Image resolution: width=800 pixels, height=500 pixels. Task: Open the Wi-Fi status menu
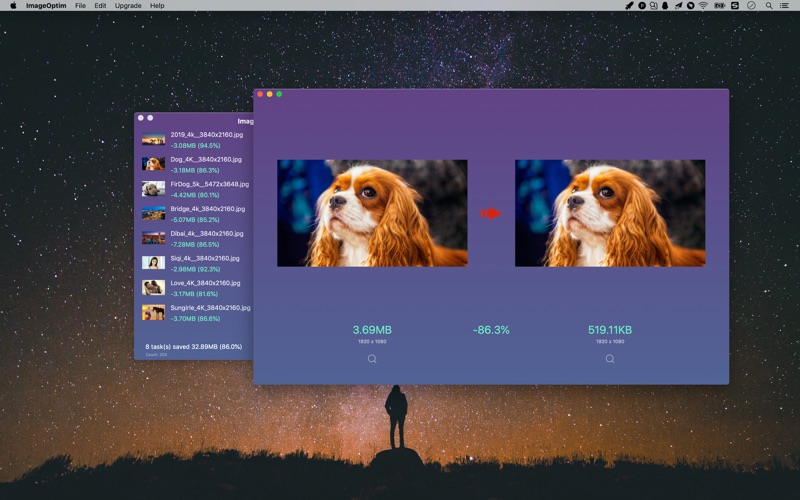pyautogui.click(x=703, y=6)
